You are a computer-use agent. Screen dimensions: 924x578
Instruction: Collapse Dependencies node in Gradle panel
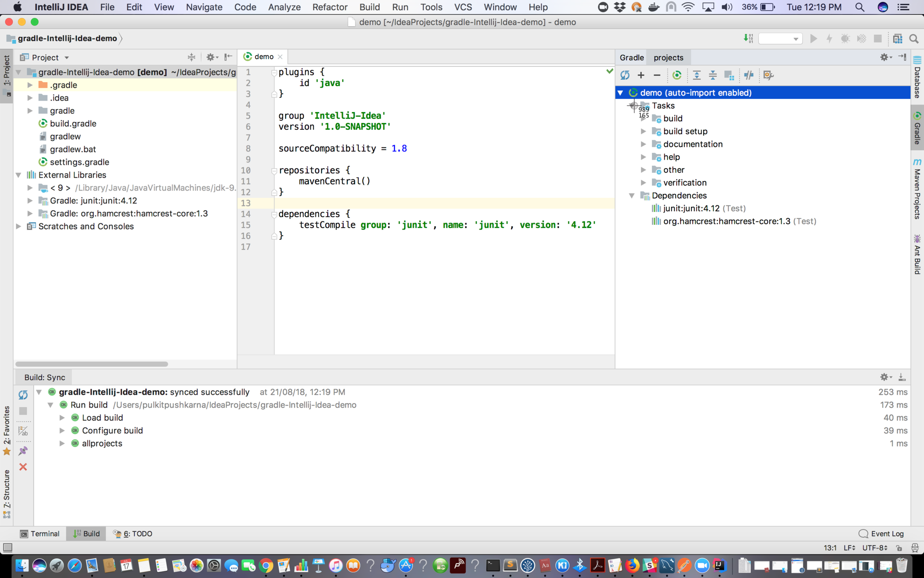pos(632,195)
